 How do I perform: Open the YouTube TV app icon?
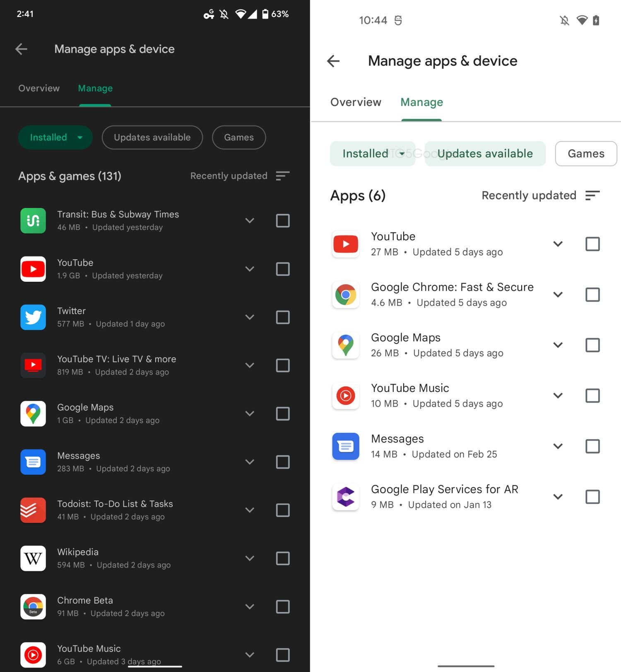(33, 365)
